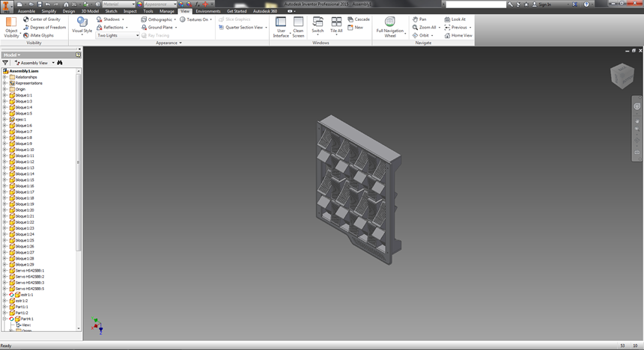The height and width of the screenshot is (350, 644).
Task: Expand the Representations node
Action: 4,83
